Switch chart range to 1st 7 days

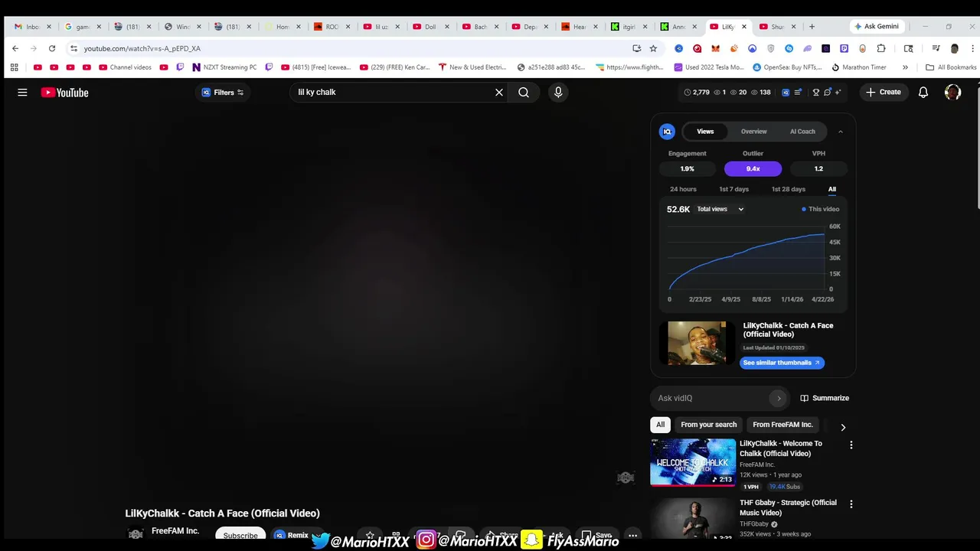pos(733,189)
